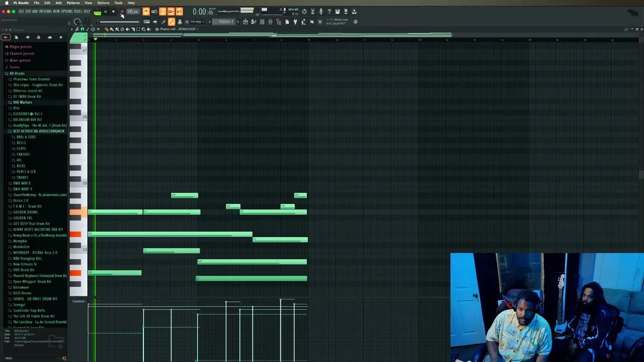Open the browser starred favorites tab

point(60,37)
